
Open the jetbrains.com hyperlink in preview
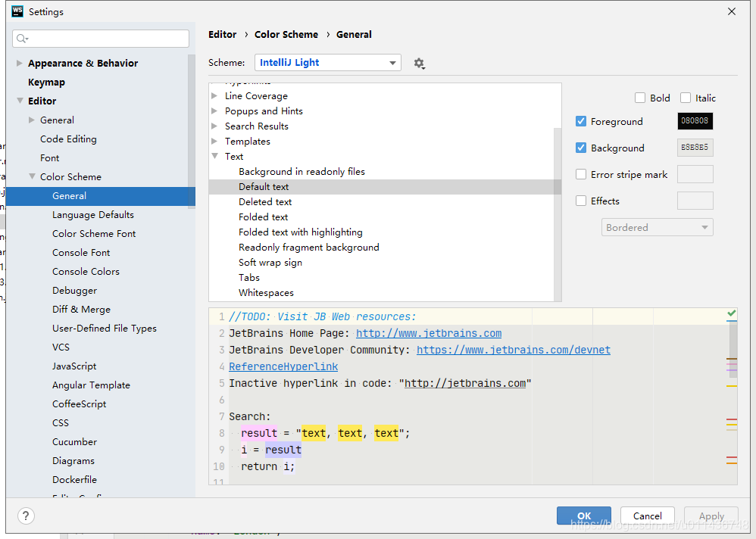pyautogui.click(x=428, y=333)
